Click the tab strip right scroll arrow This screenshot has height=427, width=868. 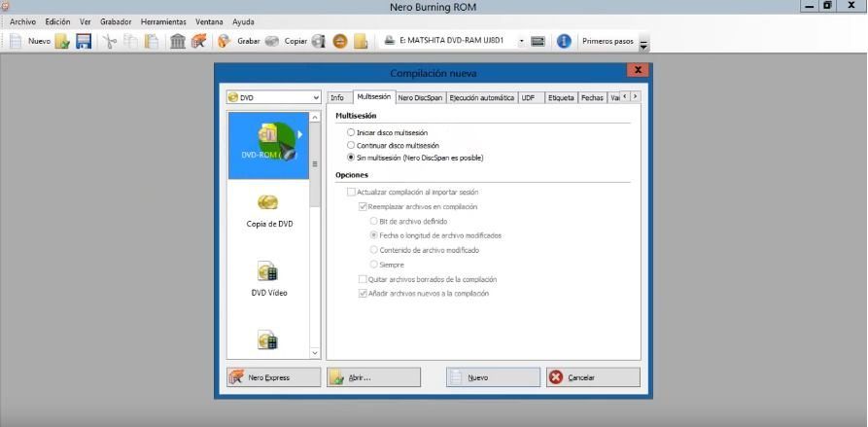(x=635, y=96)
